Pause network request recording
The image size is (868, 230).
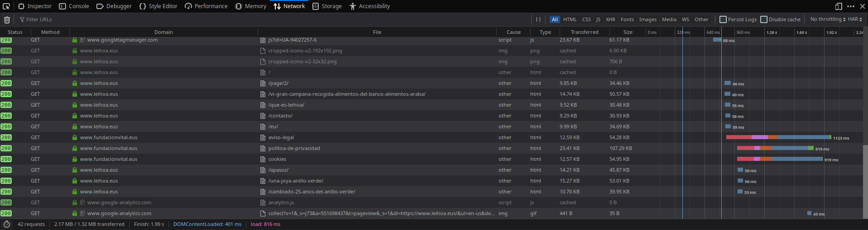[x=538, y=19]
